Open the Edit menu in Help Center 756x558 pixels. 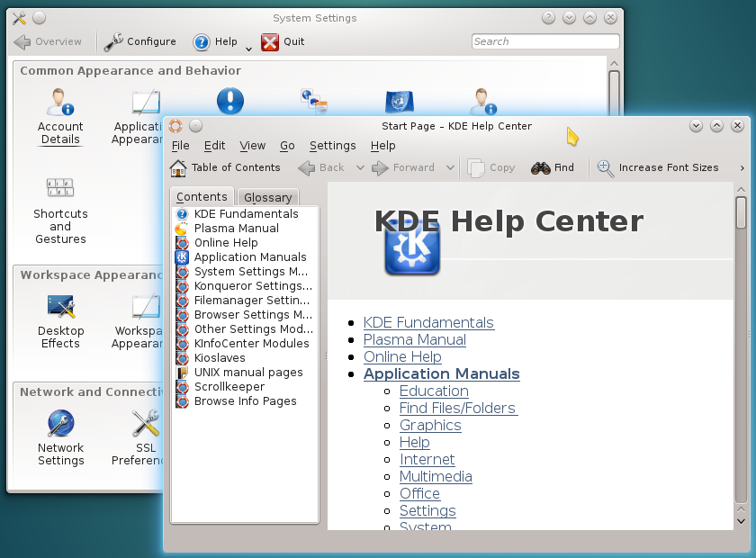[x=214, y=146]
